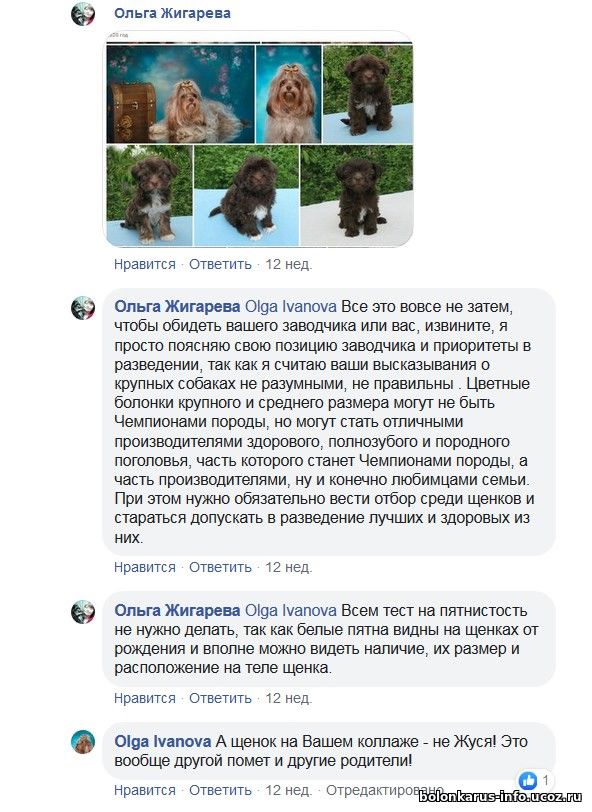Click Нравится under Olga Ivanova's comment
Image resolution: width=592 pixels, height=812 pixels.
tap(145, 790)
